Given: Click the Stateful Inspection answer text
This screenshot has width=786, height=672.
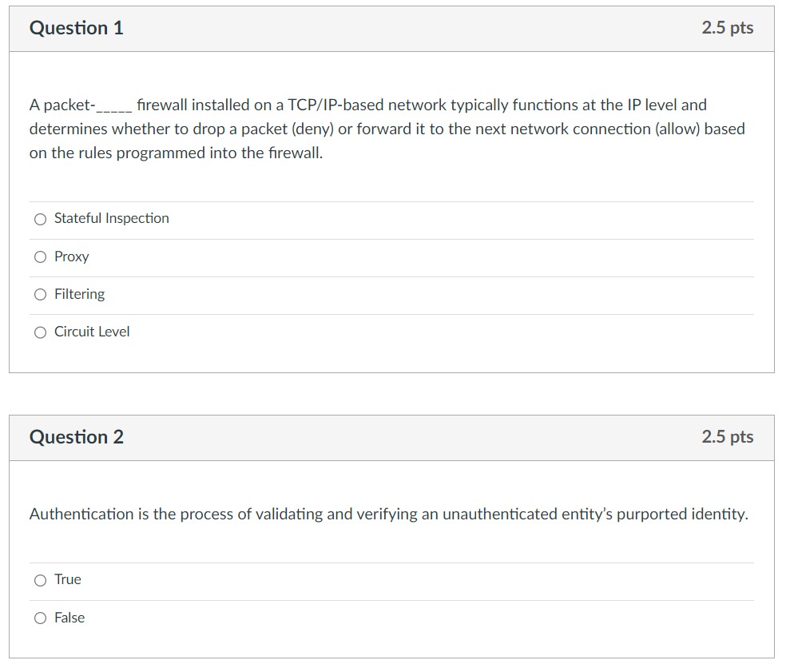Looking at the screenshot, I should click(x=111, y=218).
